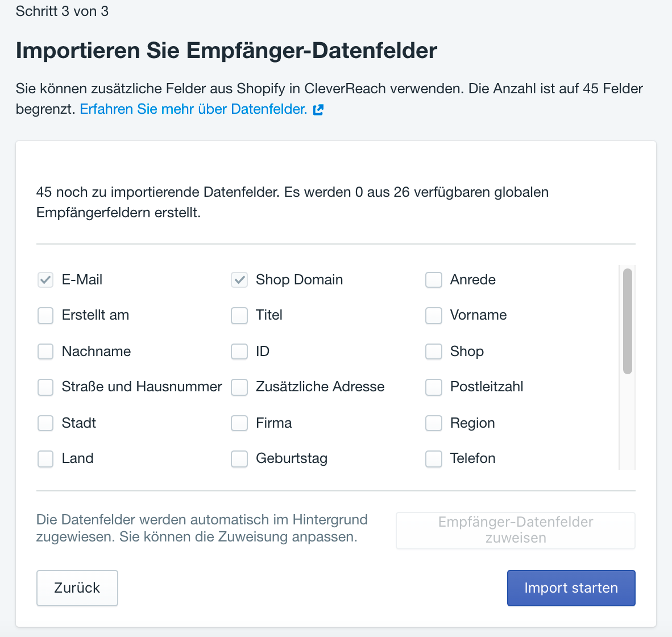This screenshot has width=672, height=637.
Task: Uncheck the Shop Domain checkbox
Action: click(x=239, y=280)
